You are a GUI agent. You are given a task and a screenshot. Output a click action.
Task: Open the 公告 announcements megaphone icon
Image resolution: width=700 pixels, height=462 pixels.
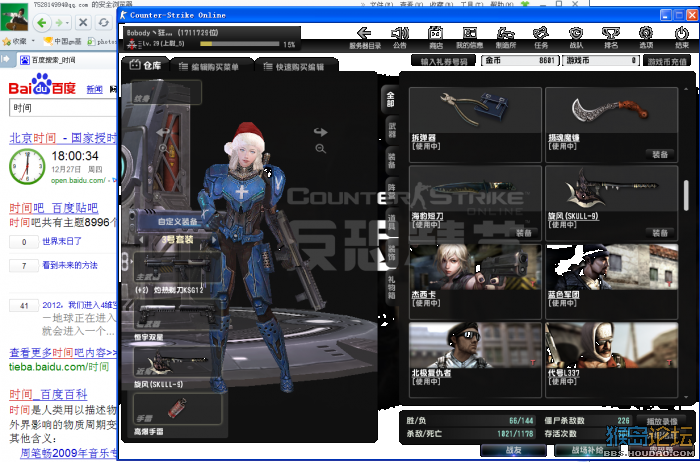pos(400,37)
